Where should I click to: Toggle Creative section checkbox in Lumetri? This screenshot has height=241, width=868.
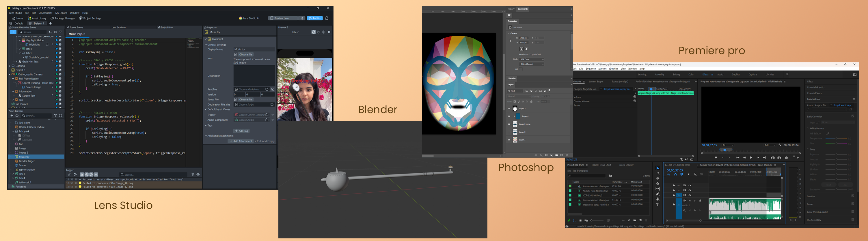(852, 196)
